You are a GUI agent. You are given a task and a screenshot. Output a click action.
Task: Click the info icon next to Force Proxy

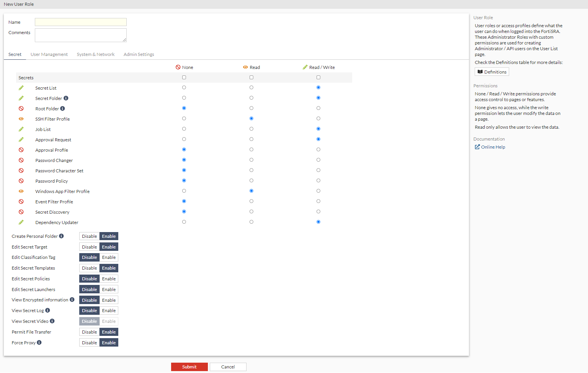tap(39, 342)
